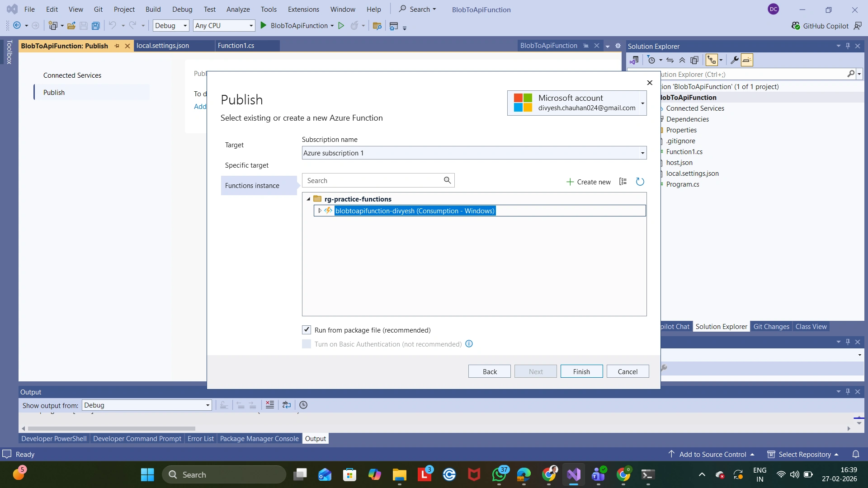Image resolution: width=868 pixels, height=488 pixels.
Task: Open the Build menu
Action: point(153,9)
